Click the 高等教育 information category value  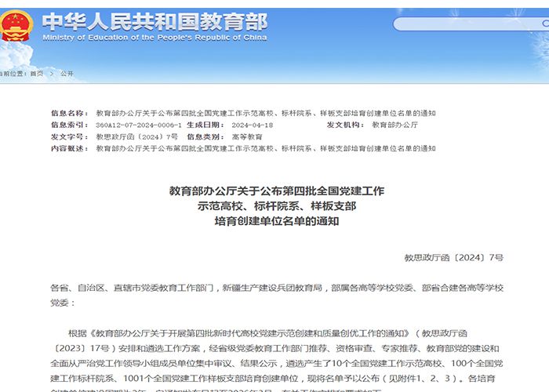click(247, 136)
